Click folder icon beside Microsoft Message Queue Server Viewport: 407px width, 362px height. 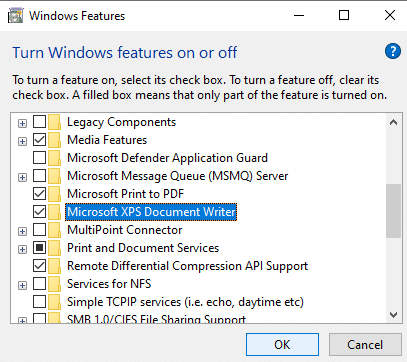(x=54, y=176)
